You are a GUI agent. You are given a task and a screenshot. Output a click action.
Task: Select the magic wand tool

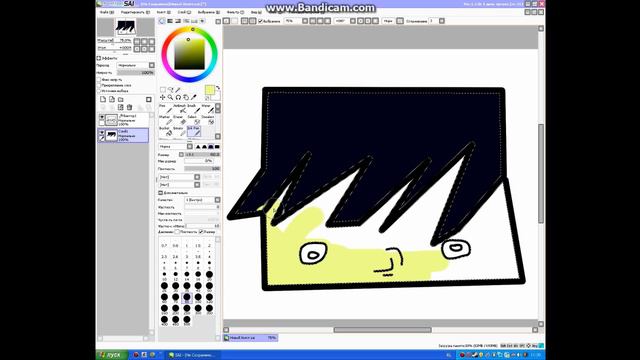click(x=178, y=89)
